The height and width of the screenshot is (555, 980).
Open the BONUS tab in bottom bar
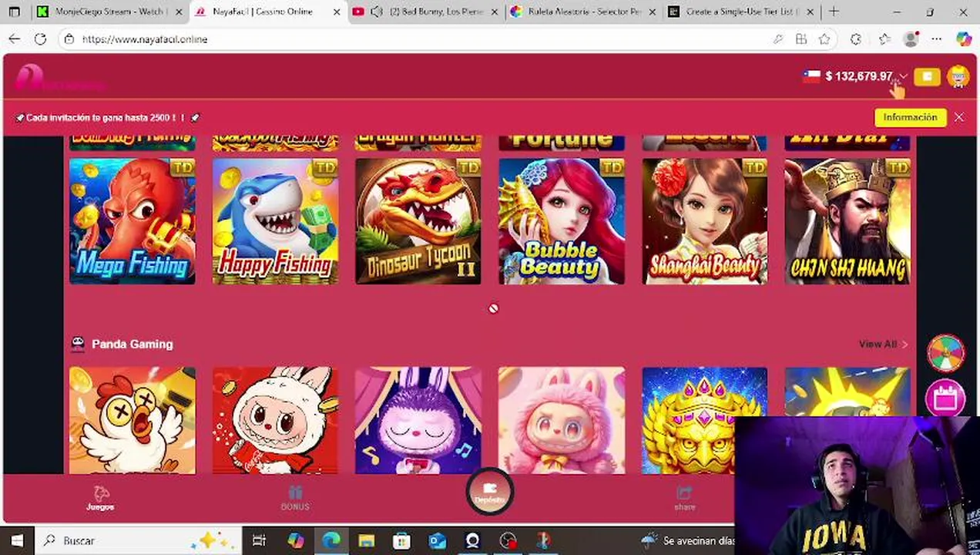coord(295,499)
